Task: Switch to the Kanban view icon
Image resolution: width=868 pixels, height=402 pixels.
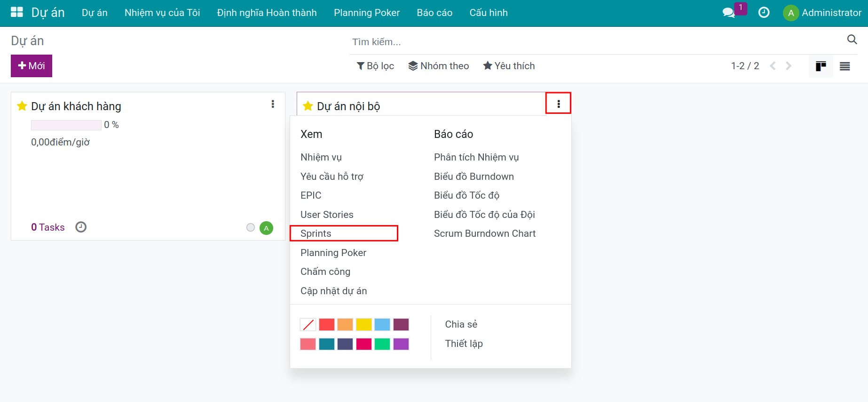Action: coord(821,66)
